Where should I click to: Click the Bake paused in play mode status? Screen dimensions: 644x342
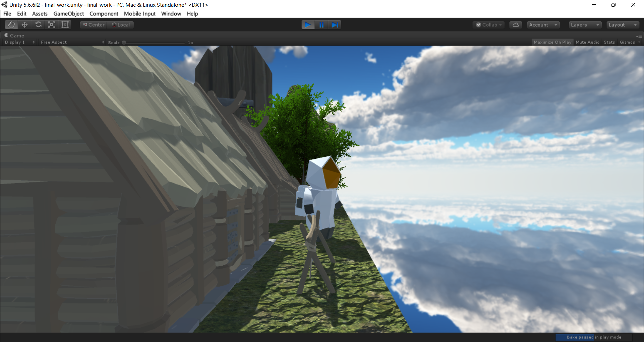coord(594,337)
